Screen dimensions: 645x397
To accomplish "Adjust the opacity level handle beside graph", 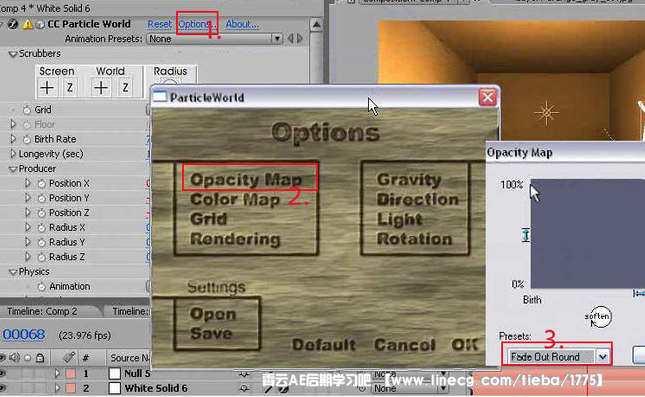I will coord(526,235).
